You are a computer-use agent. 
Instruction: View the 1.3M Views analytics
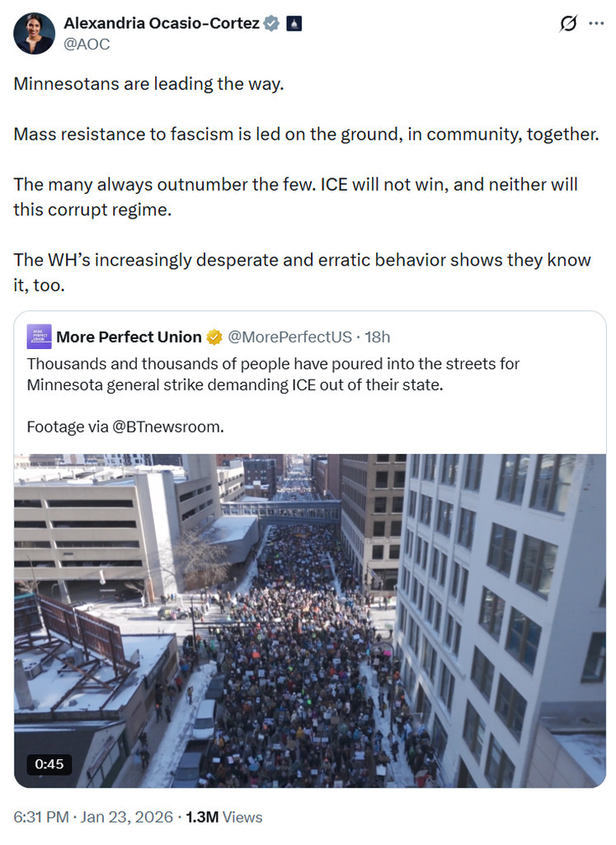[x=224, y=817]
